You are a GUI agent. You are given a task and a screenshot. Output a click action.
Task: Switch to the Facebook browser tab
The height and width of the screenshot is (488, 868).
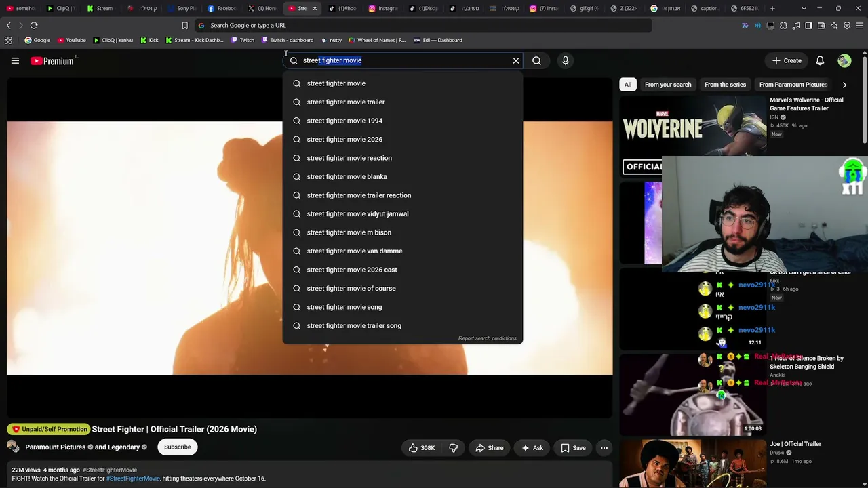223,8
